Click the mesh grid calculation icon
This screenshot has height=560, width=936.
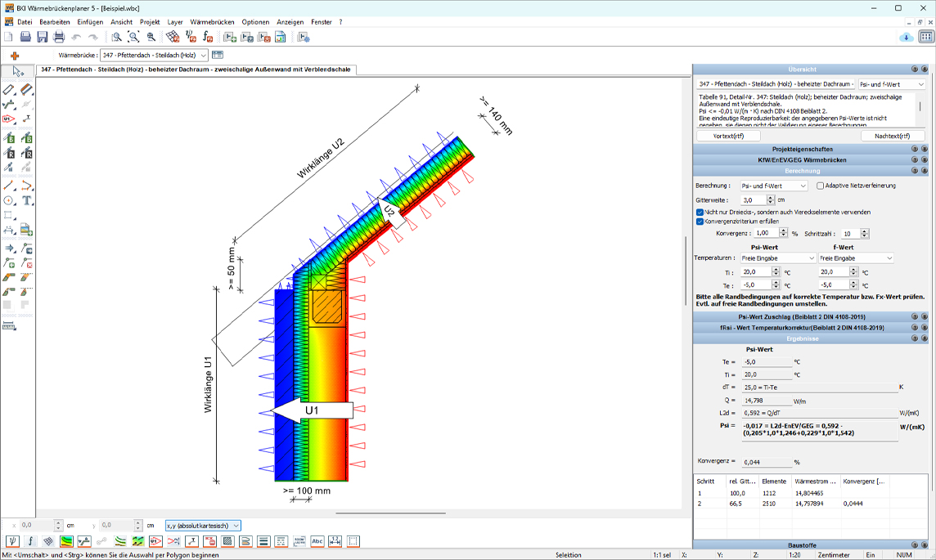173,37
